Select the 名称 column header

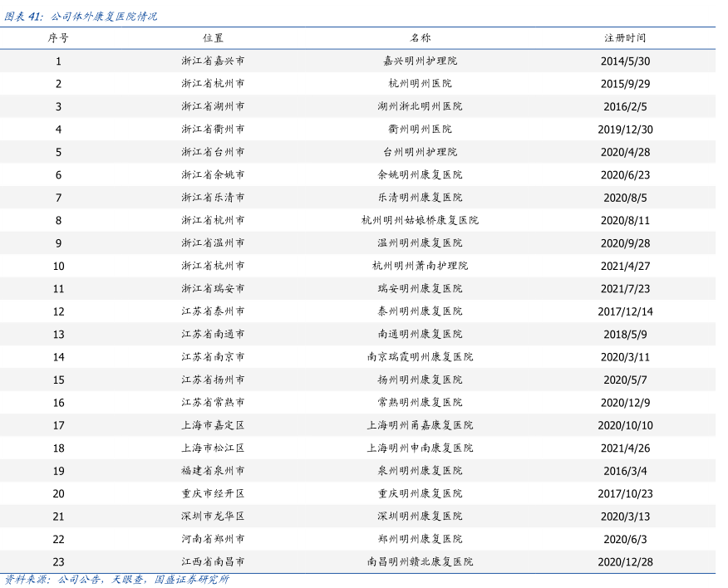(421, 38)
